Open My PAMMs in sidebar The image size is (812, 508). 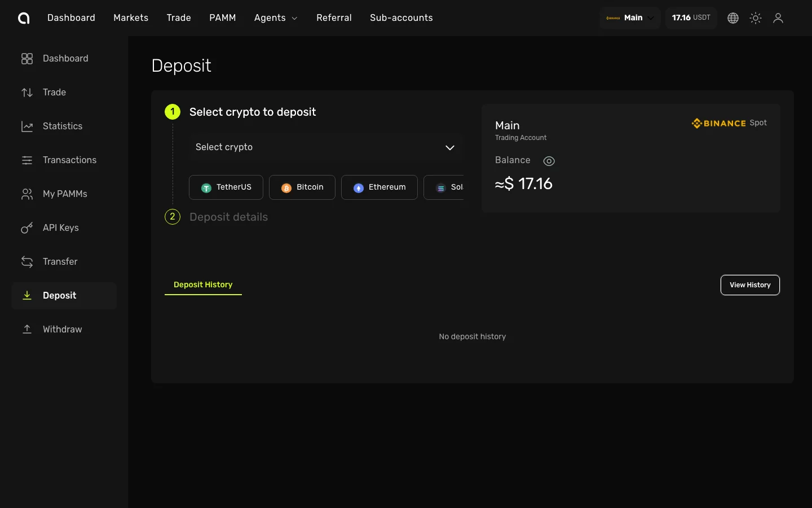click(65, 194)
